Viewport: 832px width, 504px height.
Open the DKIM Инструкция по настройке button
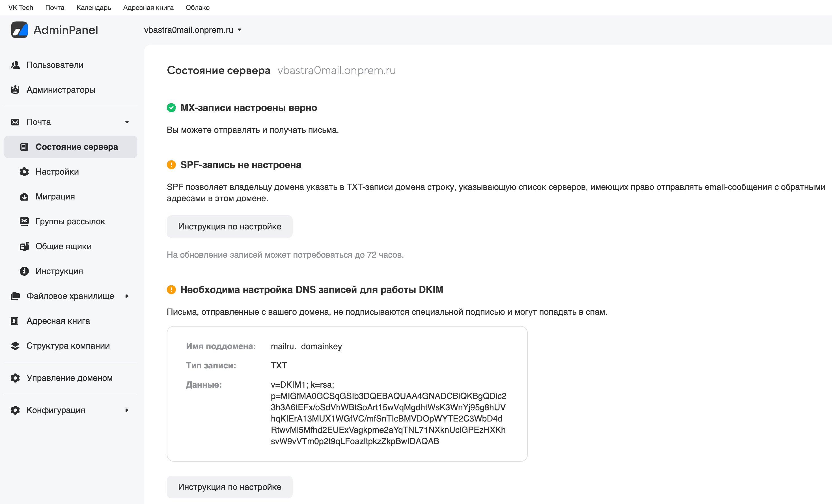coord(230,487)
